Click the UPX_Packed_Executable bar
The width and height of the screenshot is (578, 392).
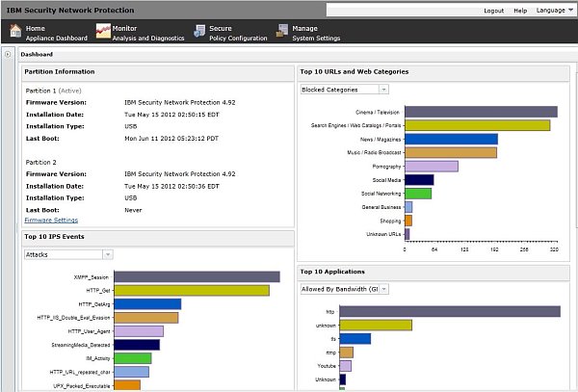pos(127,385)
